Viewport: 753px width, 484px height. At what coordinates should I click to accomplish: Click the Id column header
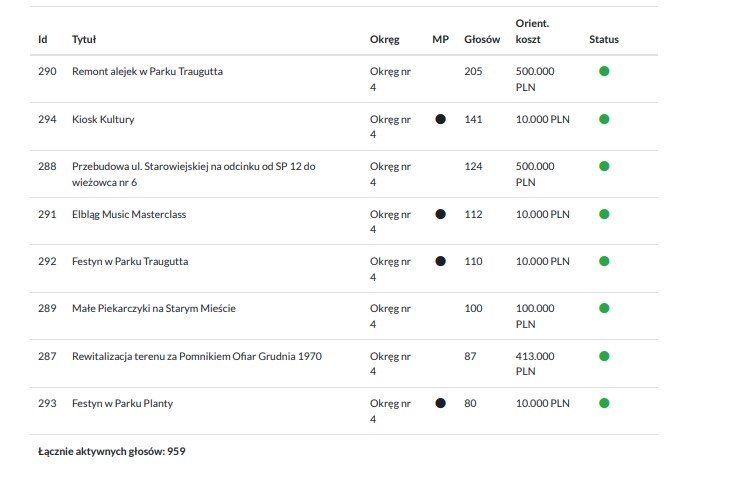[43, 40]
